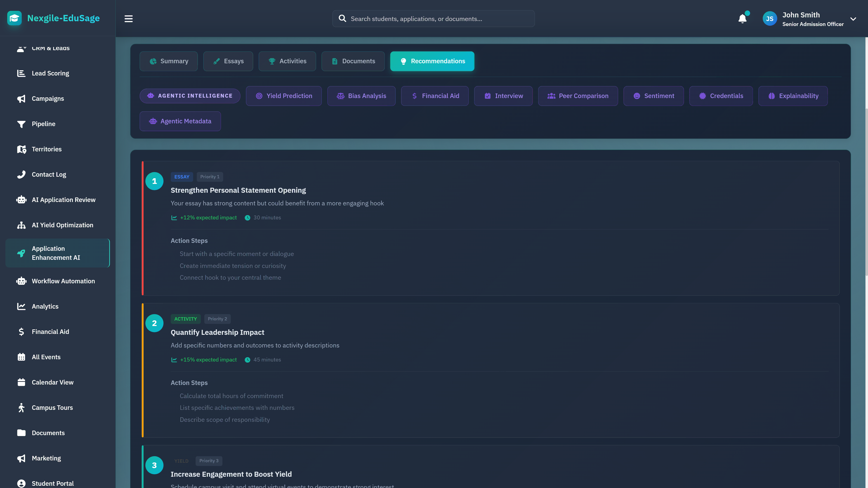Click the notification bell icon

742,19
